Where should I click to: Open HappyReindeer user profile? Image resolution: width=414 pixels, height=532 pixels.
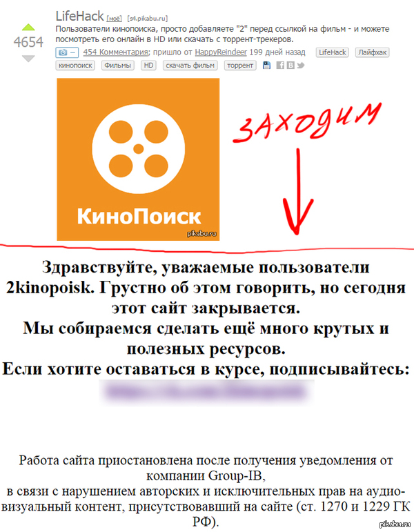221,52
